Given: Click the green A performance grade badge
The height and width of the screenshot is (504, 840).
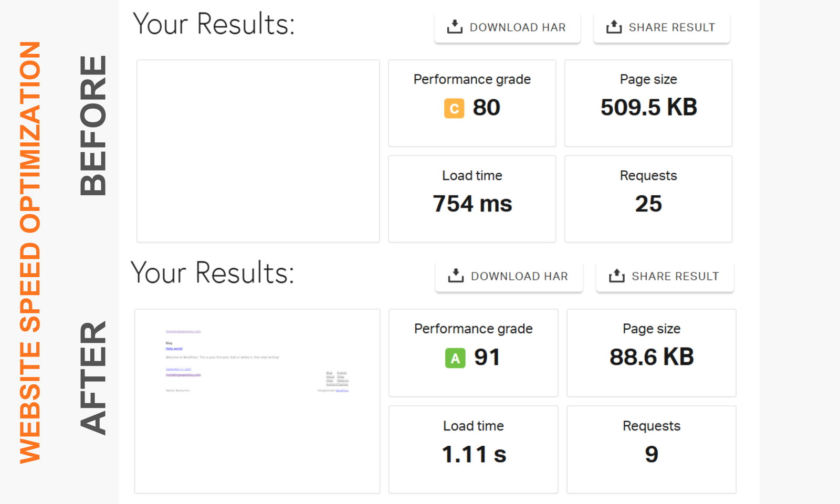Looking at the screenshot, I should point(455,358).
